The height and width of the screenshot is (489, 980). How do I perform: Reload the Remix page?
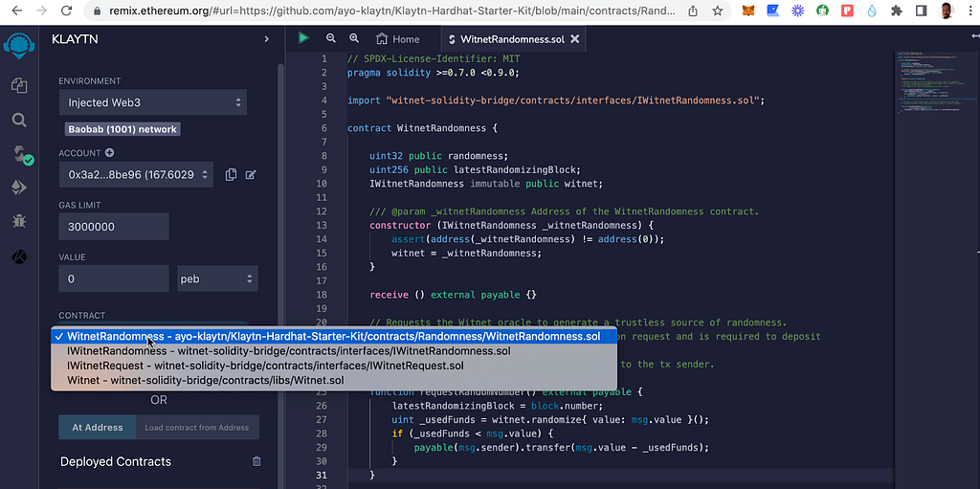click(x=67, y=11)
